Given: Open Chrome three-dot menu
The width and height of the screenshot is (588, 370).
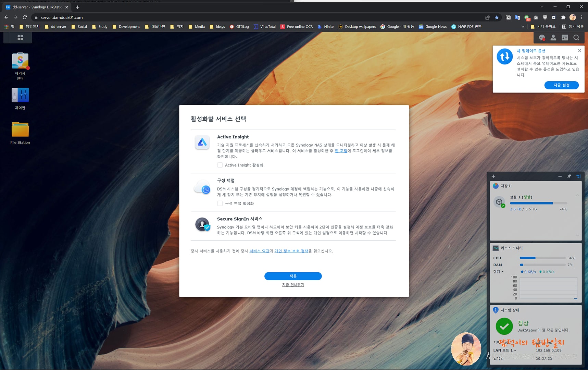Looking at the screenshot, I should 581,17.
